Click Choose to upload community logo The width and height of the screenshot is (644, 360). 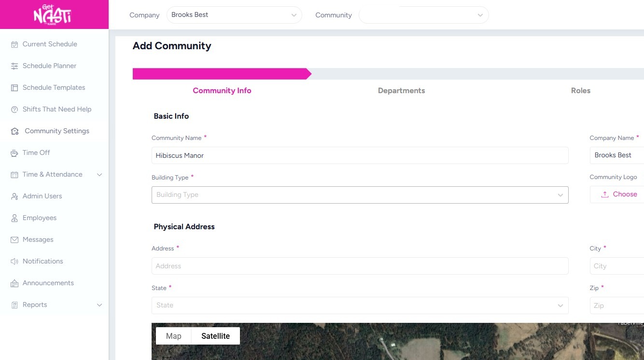619,194
